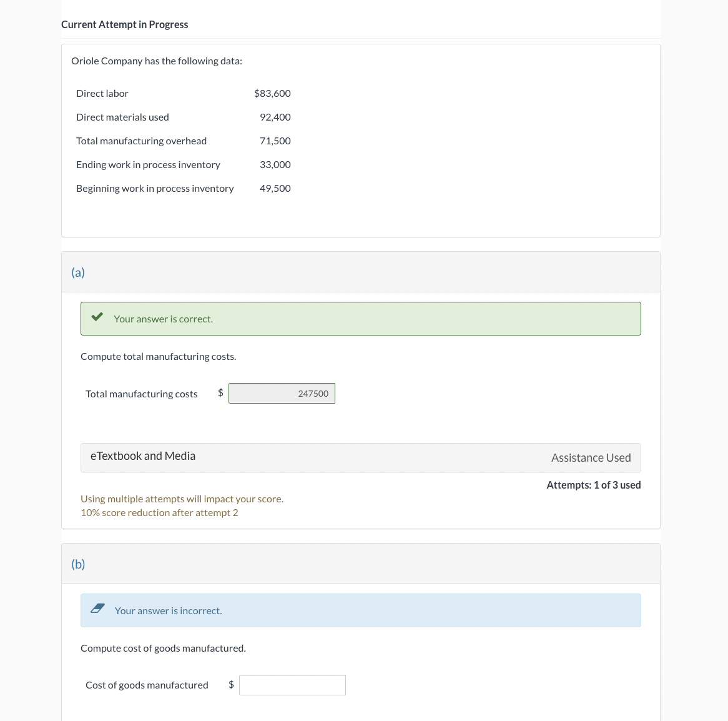Click the Current Attempt in Progress heading
The height and width of the screenshot is (721, 728).
pyautogui.click(x=124, y=24)
